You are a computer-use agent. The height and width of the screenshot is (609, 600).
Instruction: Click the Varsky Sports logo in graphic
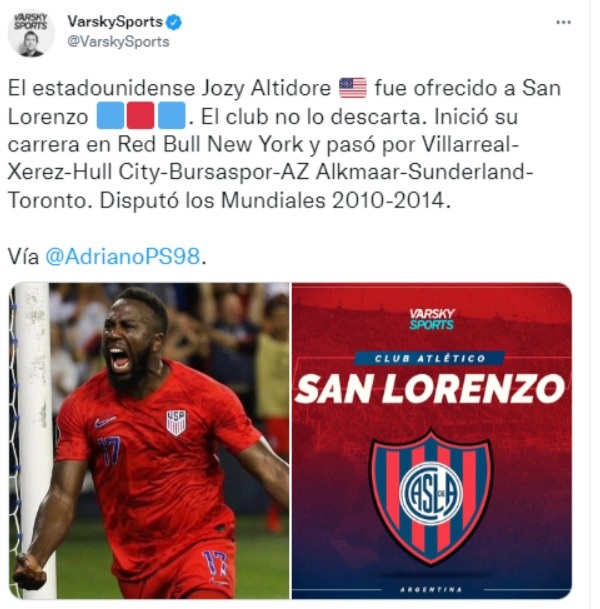pos(432,319)
